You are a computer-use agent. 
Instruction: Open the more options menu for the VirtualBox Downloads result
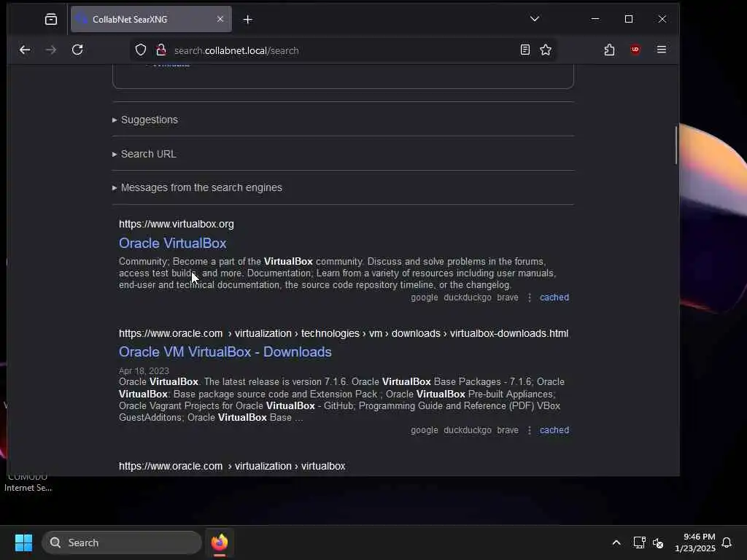click(530, 430)
